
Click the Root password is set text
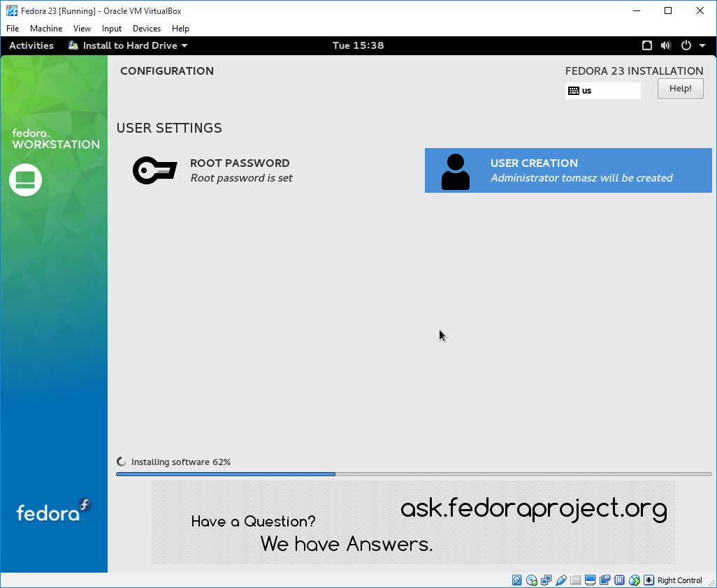[241, 177]
